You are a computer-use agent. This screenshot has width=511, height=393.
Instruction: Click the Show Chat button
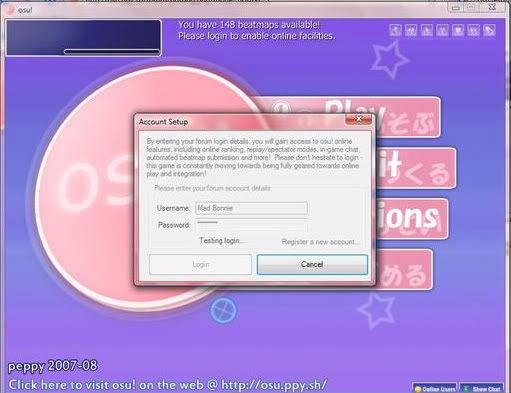coord(482,388)
